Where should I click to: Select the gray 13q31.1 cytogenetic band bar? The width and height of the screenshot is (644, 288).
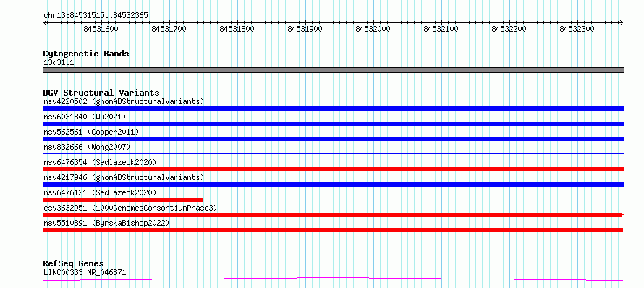(x=333, y=70)
